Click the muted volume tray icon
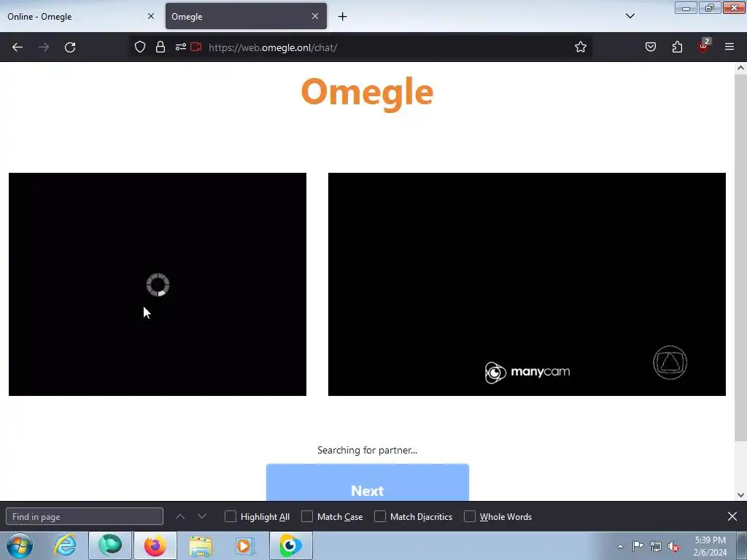Image resolution: width=747 pixels, height=560 pixels. (673, 546)
